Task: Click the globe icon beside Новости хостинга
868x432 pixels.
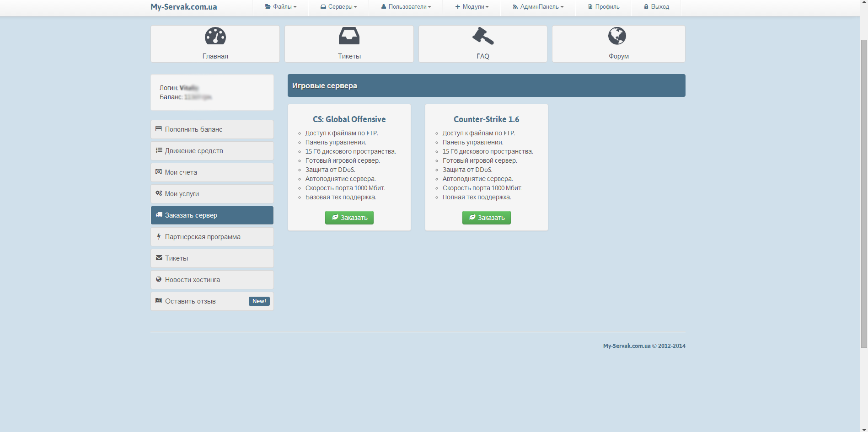Action: tap(159, 279)
